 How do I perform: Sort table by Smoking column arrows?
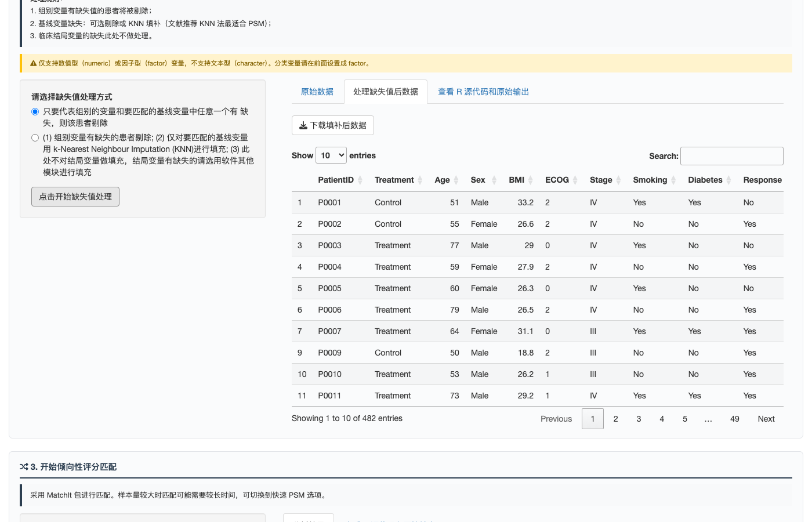[x=673, y=180]
